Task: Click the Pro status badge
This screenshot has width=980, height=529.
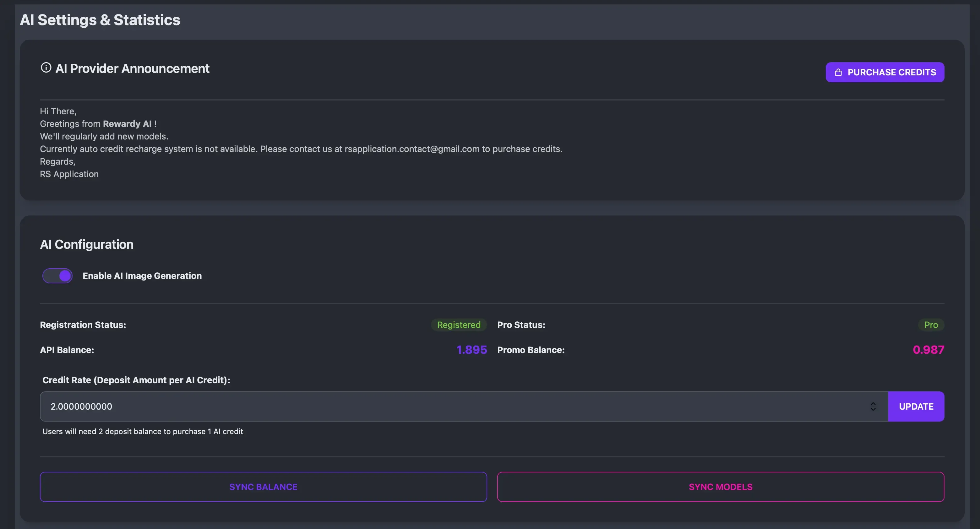Action: click(931, 324)
